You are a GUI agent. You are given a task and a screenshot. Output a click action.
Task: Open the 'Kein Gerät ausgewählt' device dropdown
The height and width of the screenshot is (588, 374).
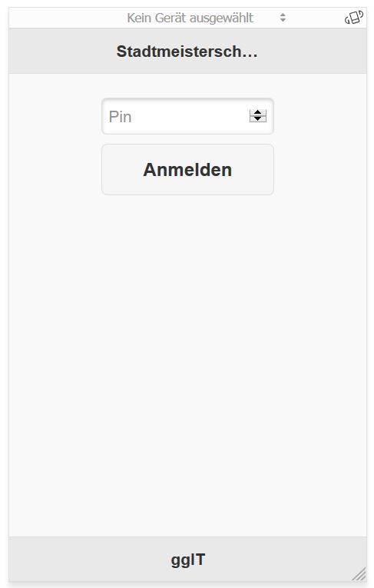[x=207, y=18]
